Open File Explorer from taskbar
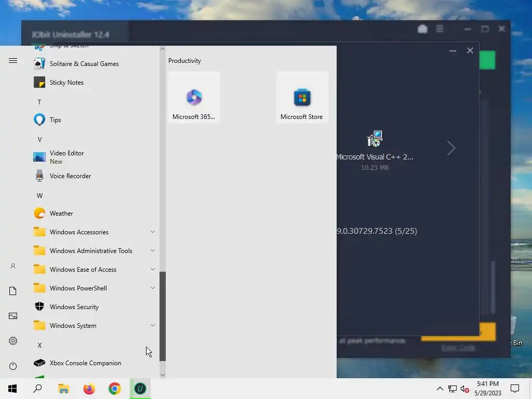Screen dimensions: 532x399 63,389
